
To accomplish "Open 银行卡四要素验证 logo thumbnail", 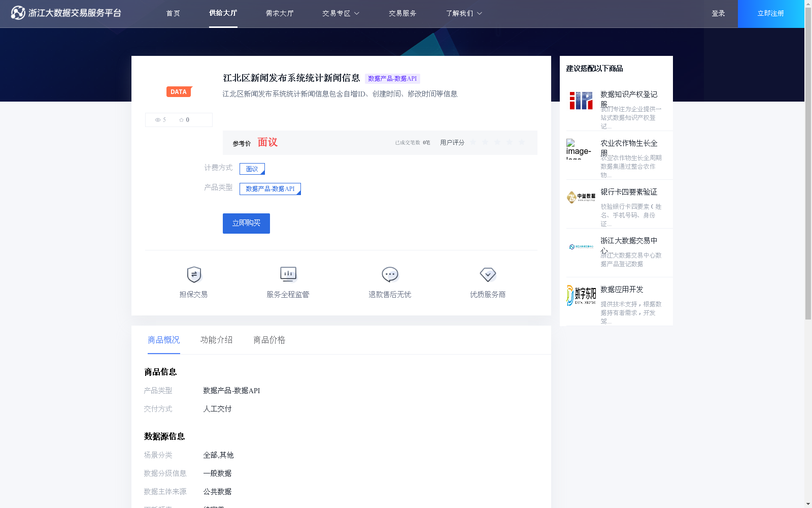I will click(581, 197).
